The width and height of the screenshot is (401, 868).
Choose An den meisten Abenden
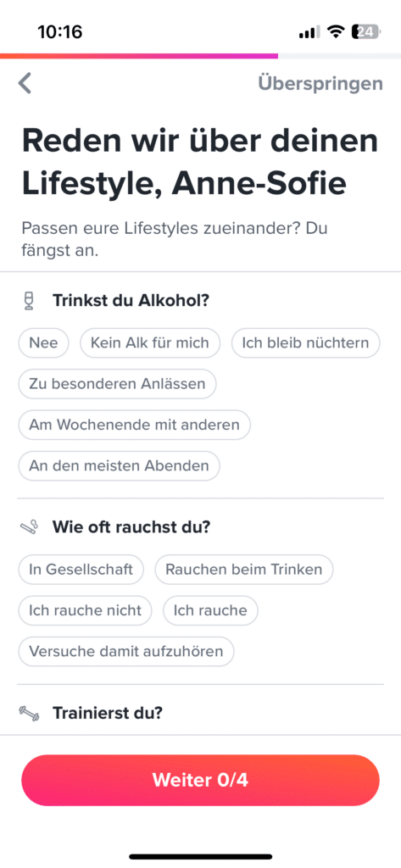pos(119,465)
